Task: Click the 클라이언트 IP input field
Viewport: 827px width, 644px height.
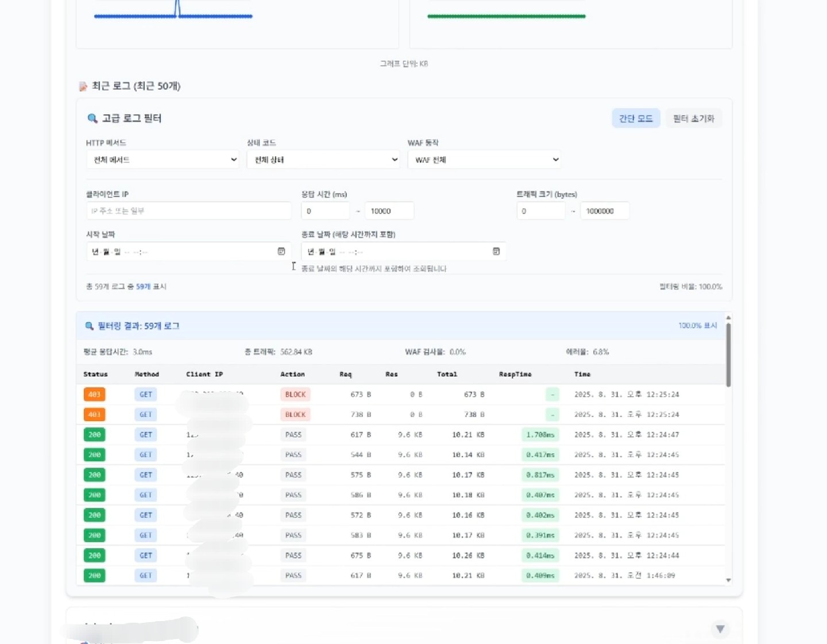Action: click(x=188, y=211)
